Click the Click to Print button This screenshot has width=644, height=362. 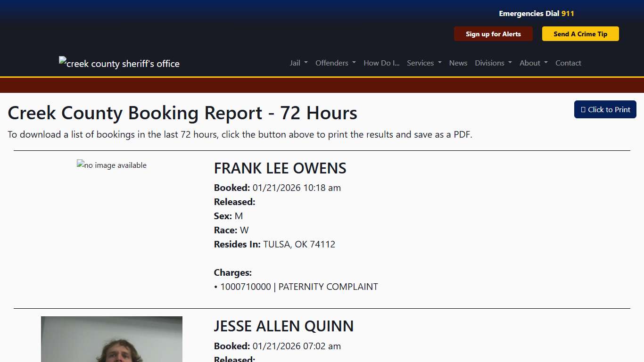click(x=605, y=109)
